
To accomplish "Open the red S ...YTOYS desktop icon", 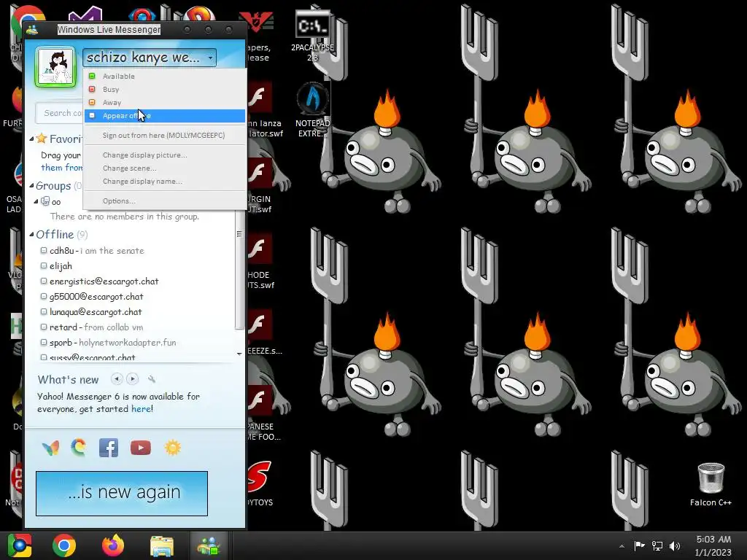I will coord(260,484).
